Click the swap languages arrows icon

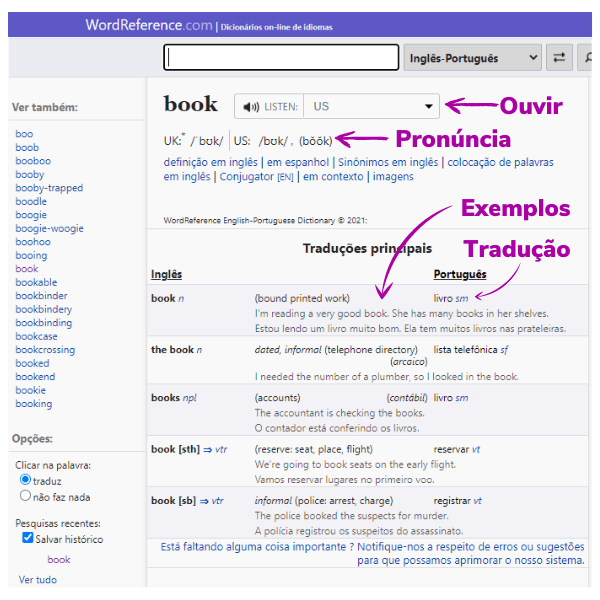[559, 59]
